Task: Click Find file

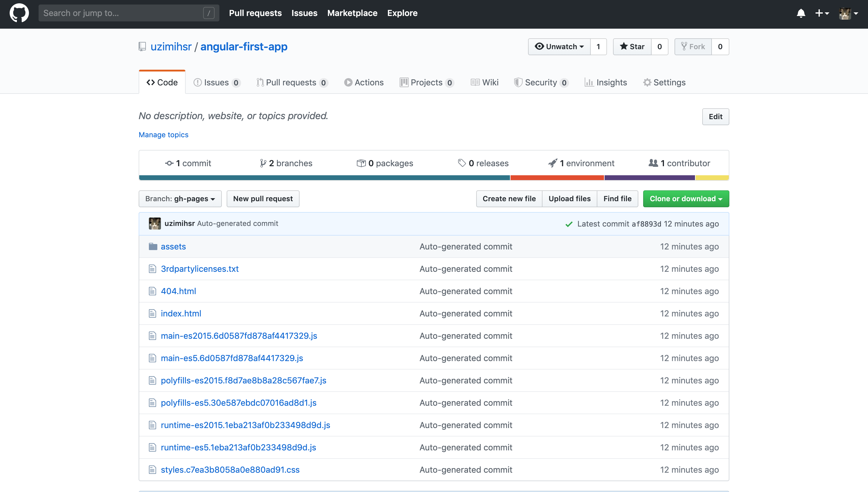Action: [x=618, y=199]
